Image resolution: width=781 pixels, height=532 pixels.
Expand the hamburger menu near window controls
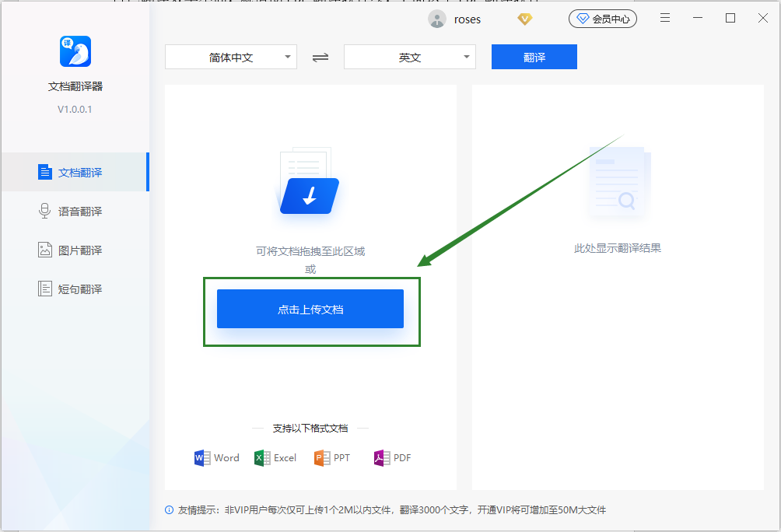(665, 17)
